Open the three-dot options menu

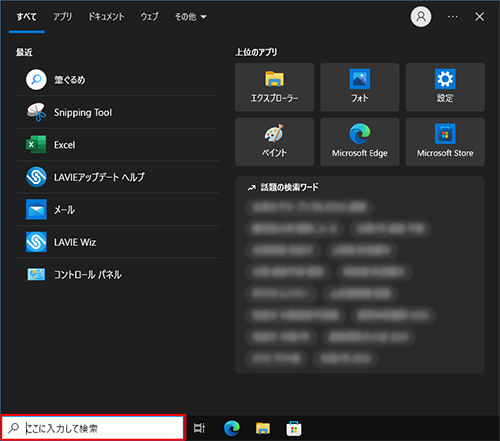[x=452, y=16]
